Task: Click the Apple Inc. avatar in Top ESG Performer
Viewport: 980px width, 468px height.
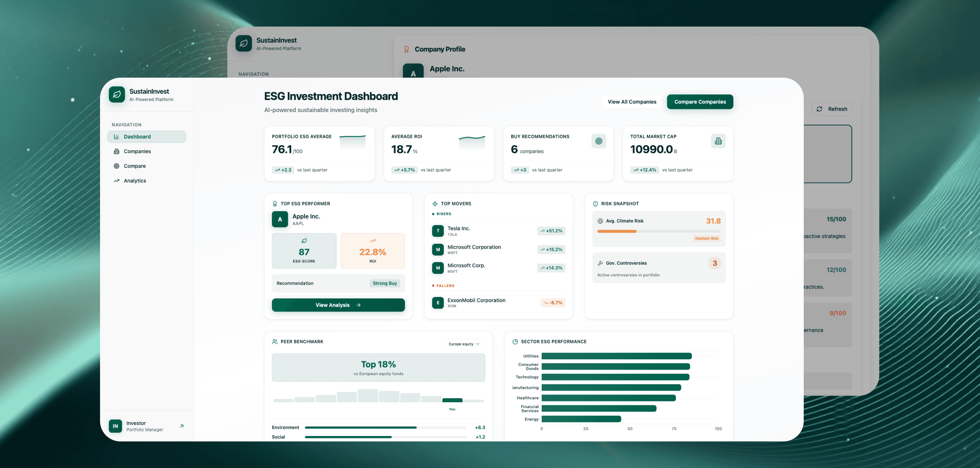Action: [x=280, y=219]
